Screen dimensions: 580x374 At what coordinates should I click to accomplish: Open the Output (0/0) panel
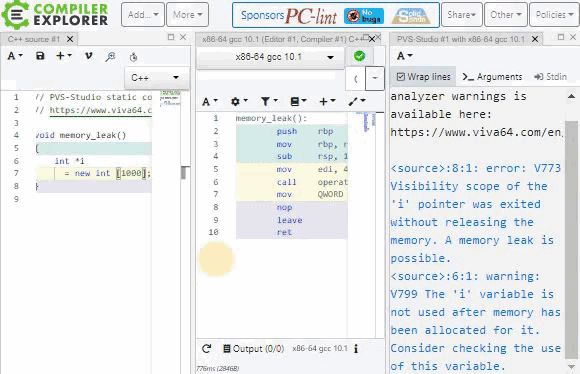pyautogui.click(x=253, y=348)
